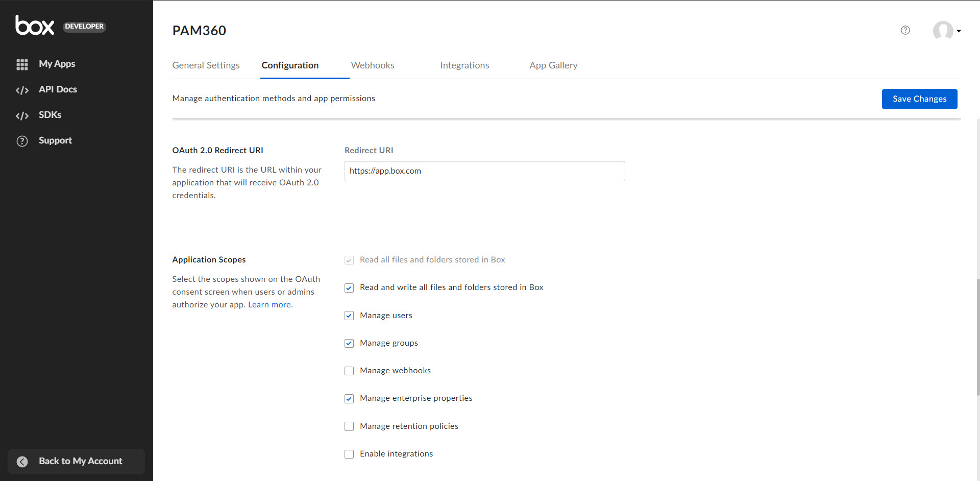Go to the App Gallery tab

click(x=553, y=65)
